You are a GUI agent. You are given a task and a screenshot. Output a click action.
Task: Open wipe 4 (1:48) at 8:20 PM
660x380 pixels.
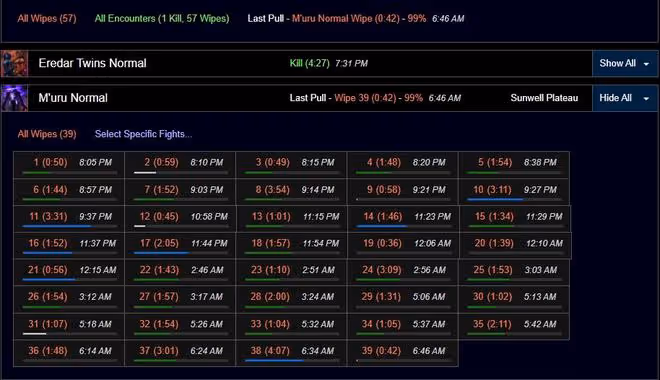click(x=402, y=165)
